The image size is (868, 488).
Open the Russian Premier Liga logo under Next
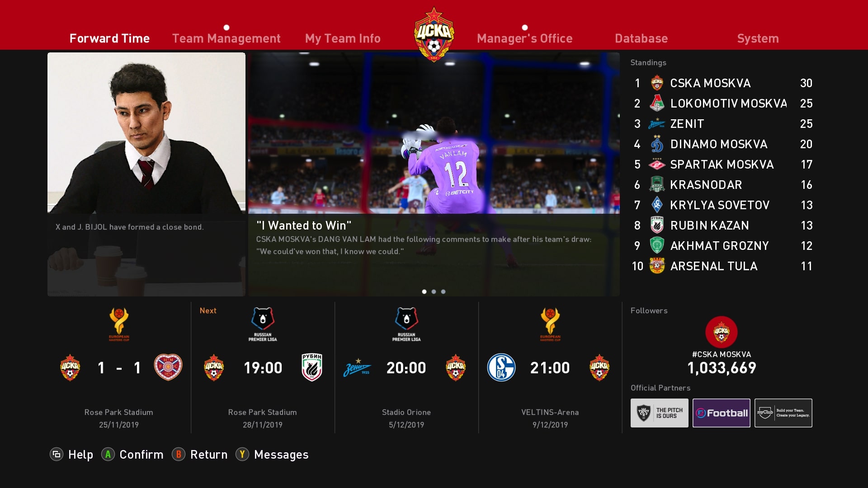[x=263, y=324]
